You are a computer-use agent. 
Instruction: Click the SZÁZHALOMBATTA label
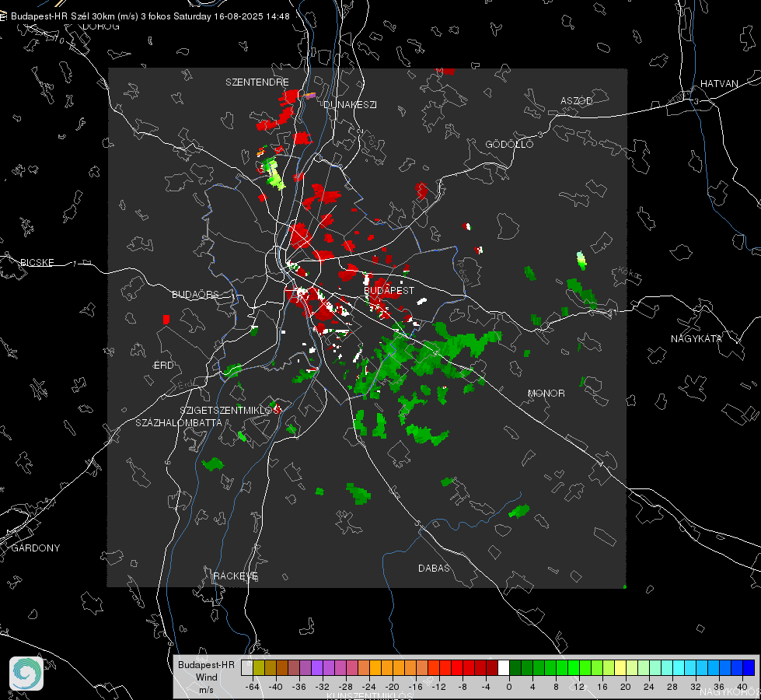coord(179,422)
